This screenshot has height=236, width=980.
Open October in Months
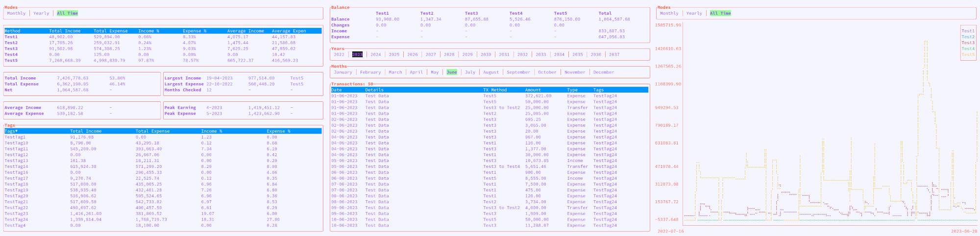point(547,72)
